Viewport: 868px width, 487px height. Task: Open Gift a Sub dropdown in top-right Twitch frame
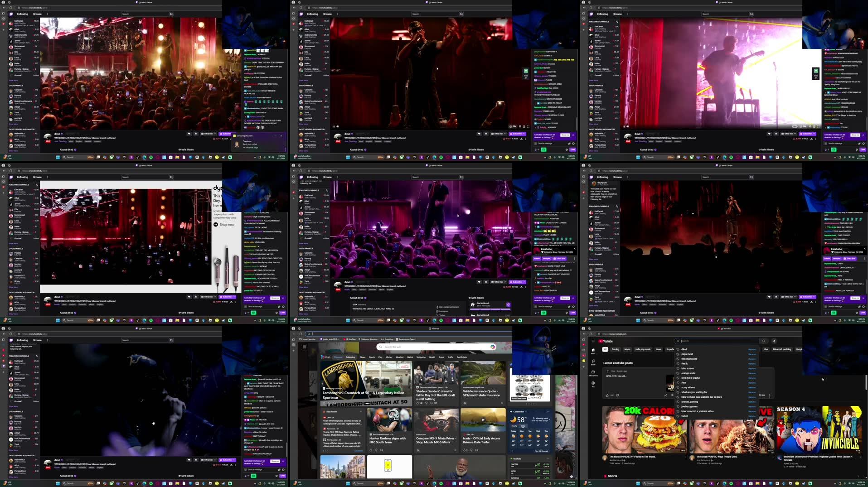pyautogui.click(x=789, y=134)
